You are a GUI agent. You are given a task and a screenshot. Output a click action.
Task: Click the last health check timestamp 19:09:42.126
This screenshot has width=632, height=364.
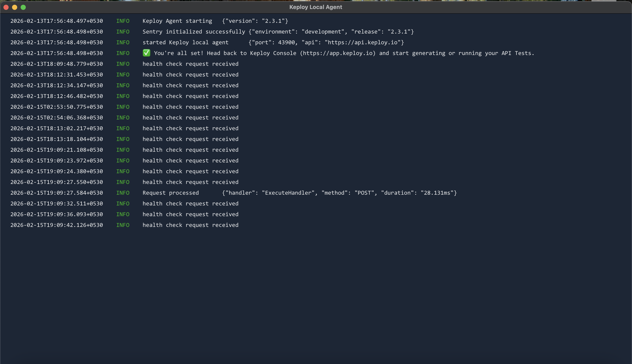coord(57,225)
